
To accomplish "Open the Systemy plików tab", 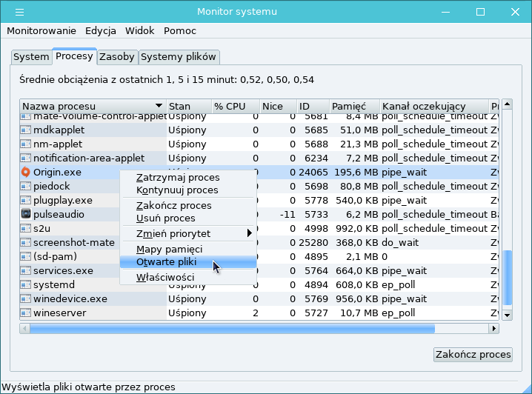I will pos(179,57).
